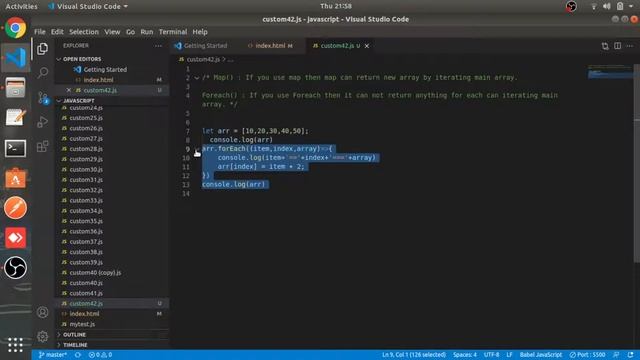Show the applications grid
This screenshot has width=640, height=360.
tap(16, 345)
